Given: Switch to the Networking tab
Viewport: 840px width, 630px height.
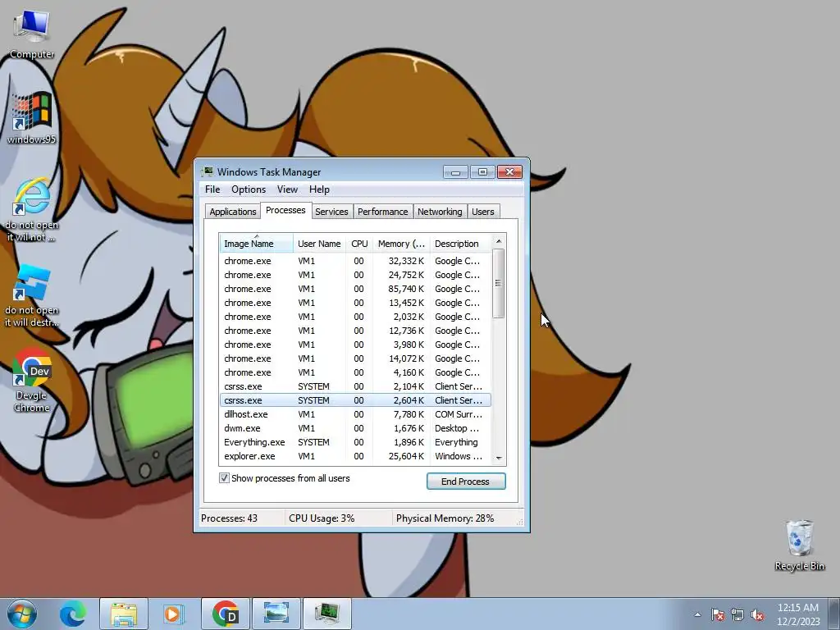Looking at the screenshot, I should (x=440, y=212).
